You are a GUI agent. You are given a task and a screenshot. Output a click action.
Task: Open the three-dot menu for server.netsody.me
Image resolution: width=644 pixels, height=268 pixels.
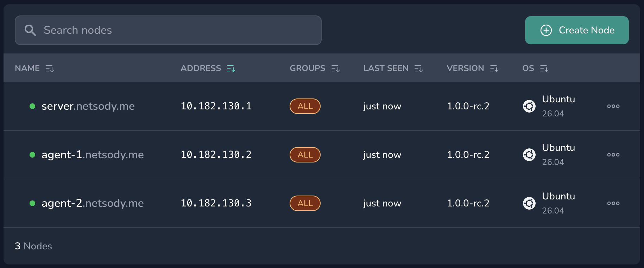(x=613, y=106)
